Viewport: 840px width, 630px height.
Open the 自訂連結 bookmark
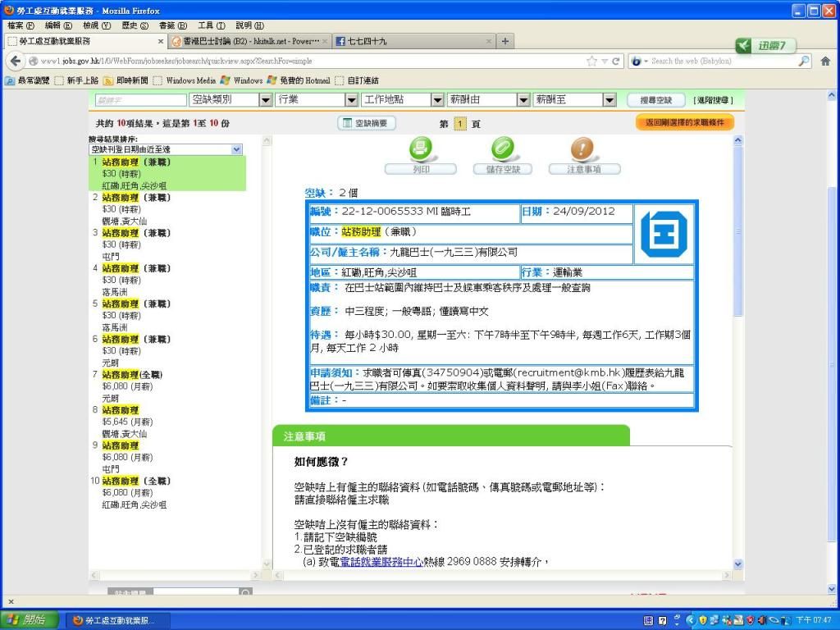click(357, 80)
